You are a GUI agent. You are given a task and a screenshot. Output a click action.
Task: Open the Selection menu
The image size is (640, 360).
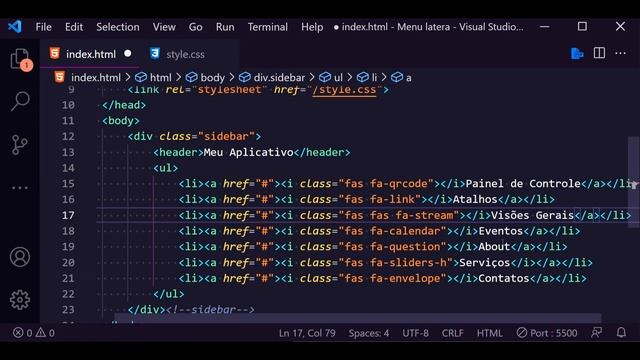pyautogui.click(x=118, y=27)
